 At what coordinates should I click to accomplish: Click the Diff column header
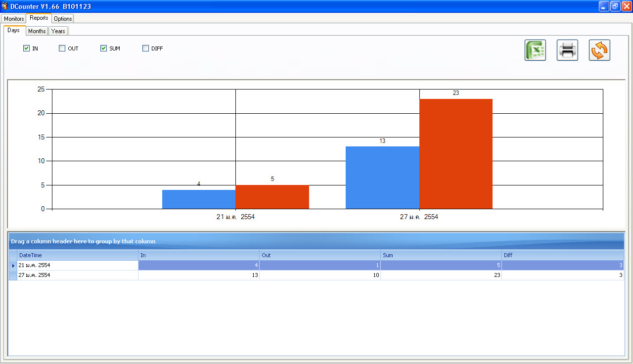tap(562, 255)
